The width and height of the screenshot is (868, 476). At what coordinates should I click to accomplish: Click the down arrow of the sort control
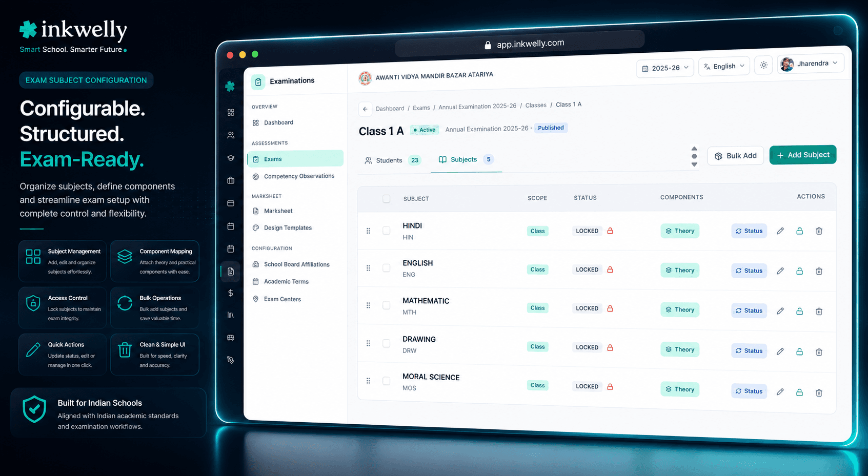[694, 164]
